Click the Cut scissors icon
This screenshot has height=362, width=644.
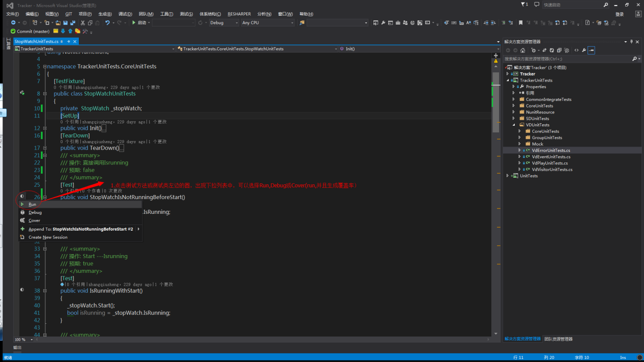[x=83, y=23]
